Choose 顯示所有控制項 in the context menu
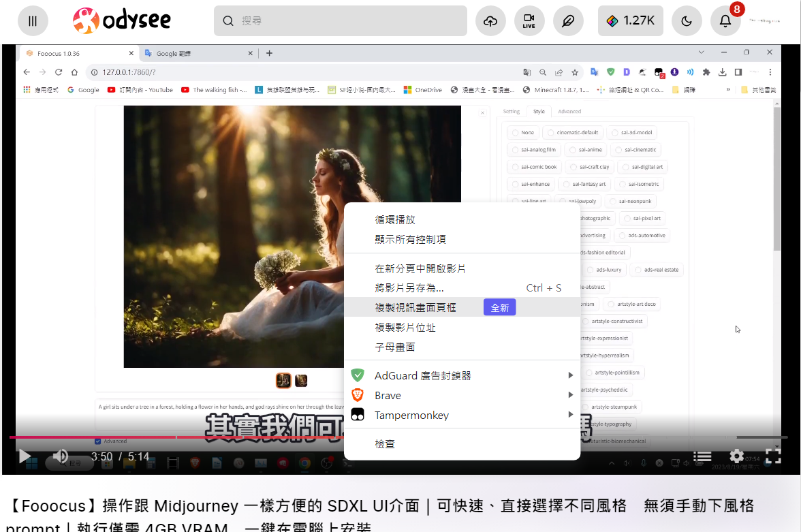The width and height of the screenshot is (801, 532). point(462,239)
